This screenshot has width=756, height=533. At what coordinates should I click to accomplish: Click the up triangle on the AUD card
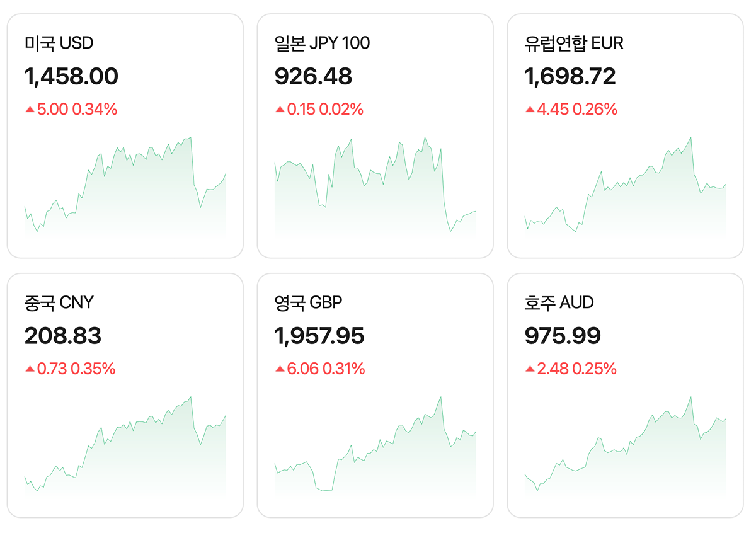pyautogui.click(x=530, y=369)
